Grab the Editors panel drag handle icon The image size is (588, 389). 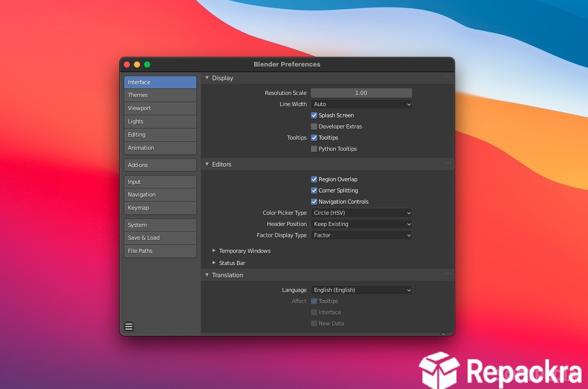click(448, 164)
